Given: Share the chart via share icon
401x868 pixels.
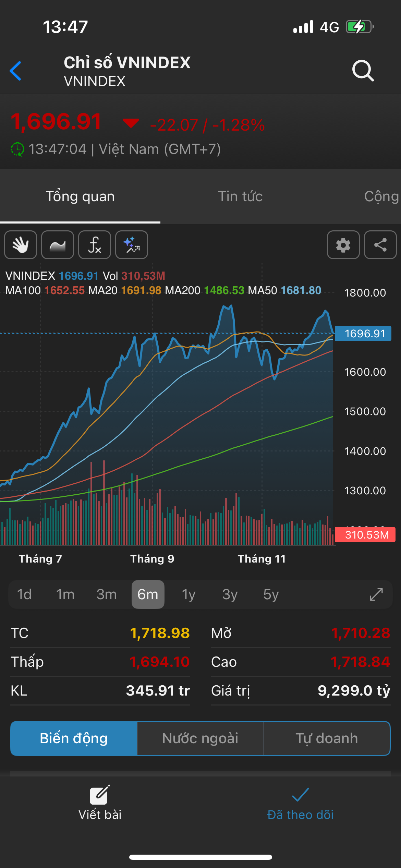Looking at the screenshot, I should [x=380, y=245].
